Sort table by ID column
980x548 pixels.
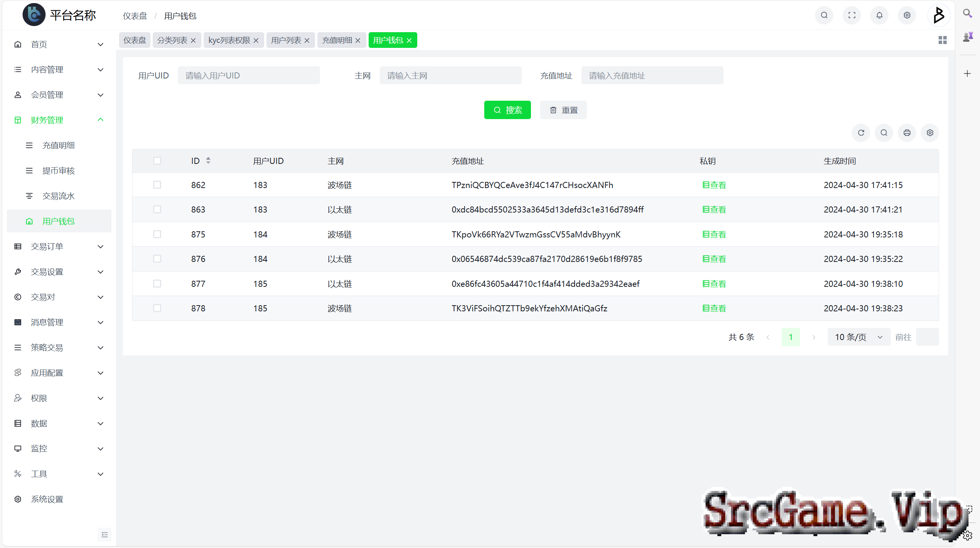coord(208,161)
